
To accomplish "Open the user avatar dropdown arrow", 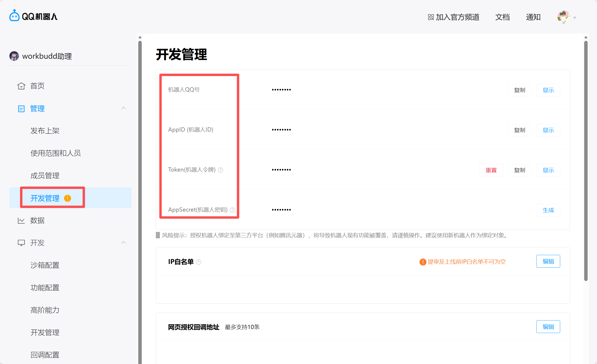I will [x=575, y=18].
